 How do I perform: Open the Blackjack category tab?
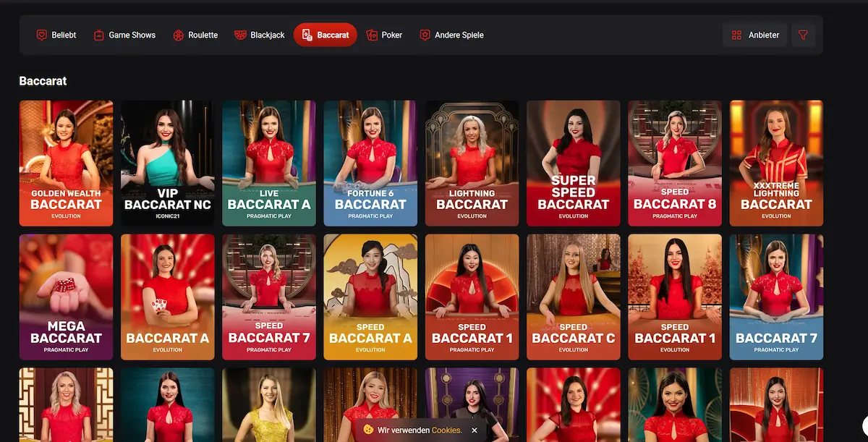[260, 35]
